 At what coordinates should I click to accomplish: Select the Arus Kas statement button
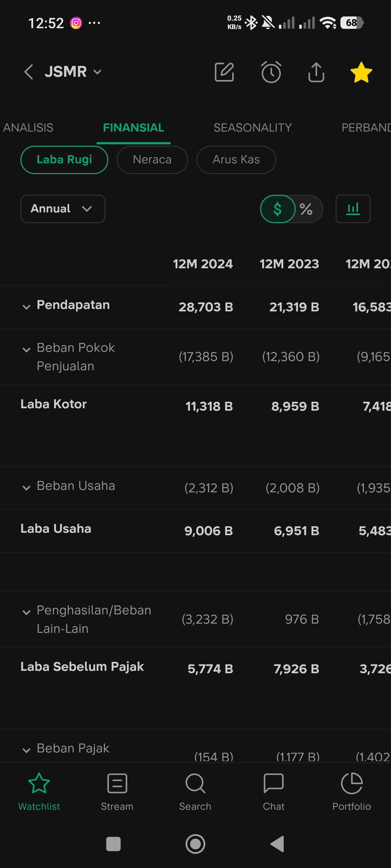(x=236, y=160)
